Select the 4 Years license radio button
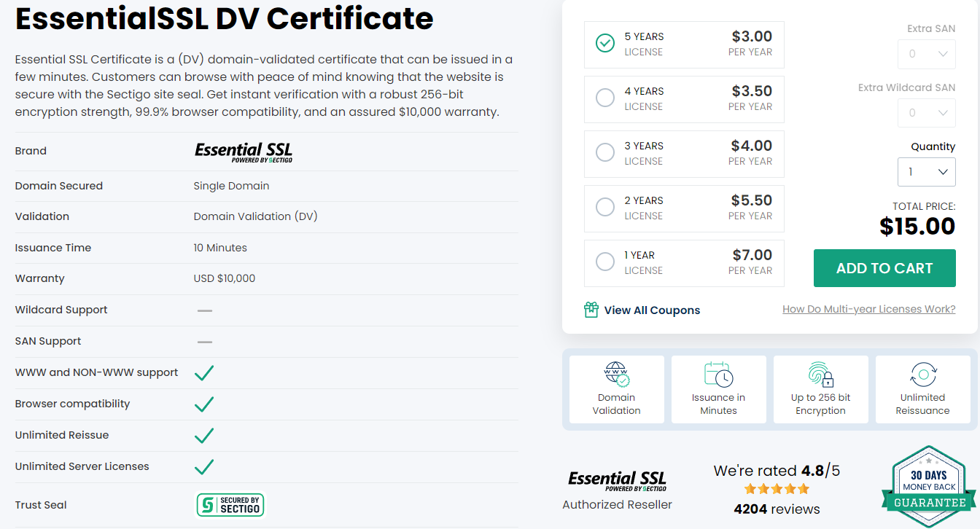 [x=605, y=98]
